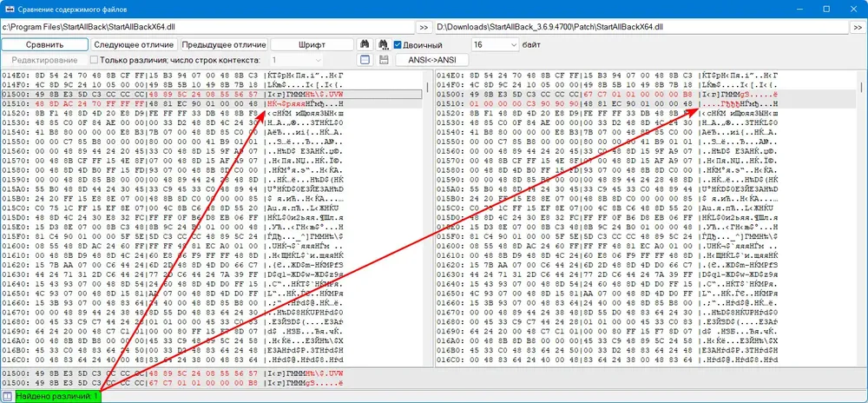This screenshot has width=868, height=403.
Task: Click row 01600 in the left pane
Action: click(212, 246)
